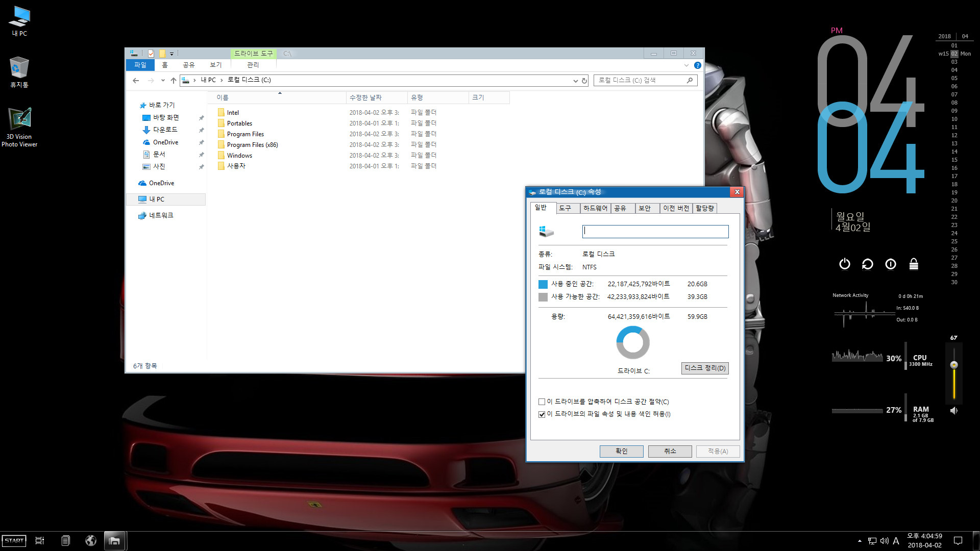
Task: Click the lock widget icon
Action: (914, 264)
